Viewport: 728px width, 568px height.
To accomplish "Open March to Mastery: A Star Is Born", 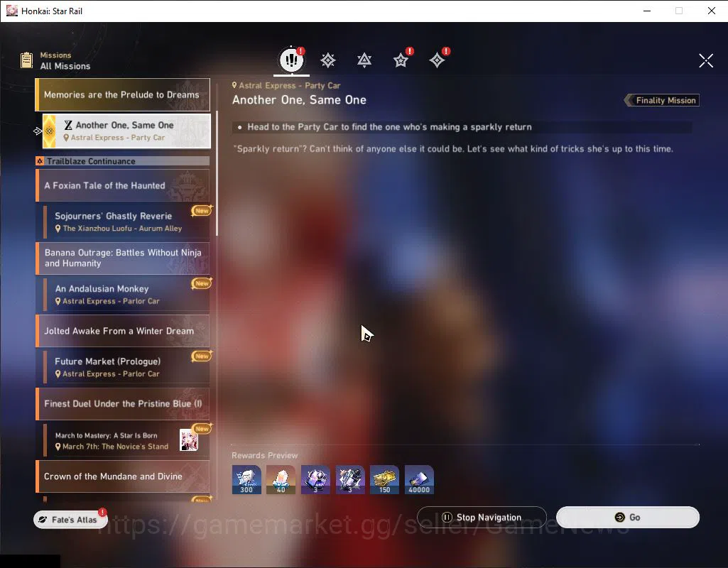I will [126, 440].
